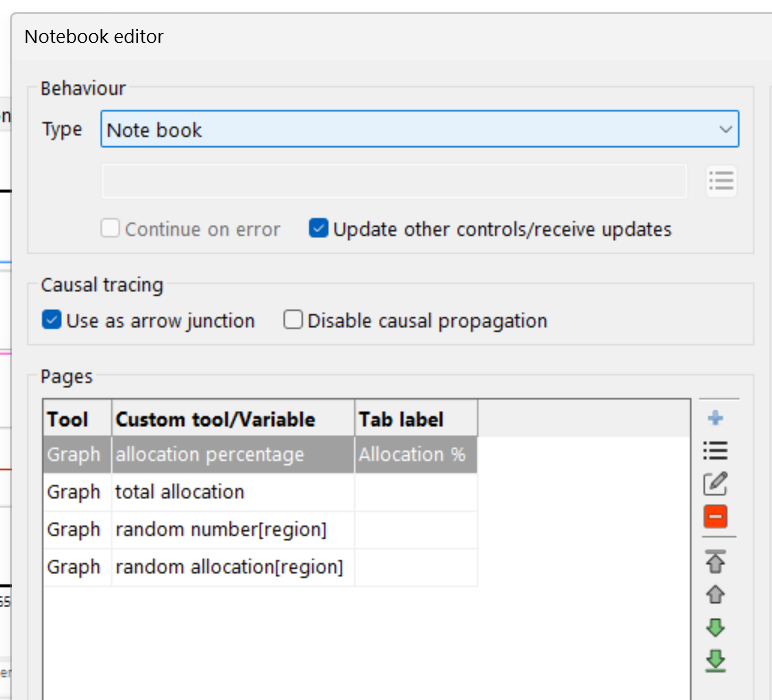Viewport: 772px width, 700px height.
Task: Select the random allocation[region] row
Action: [260, 567]
